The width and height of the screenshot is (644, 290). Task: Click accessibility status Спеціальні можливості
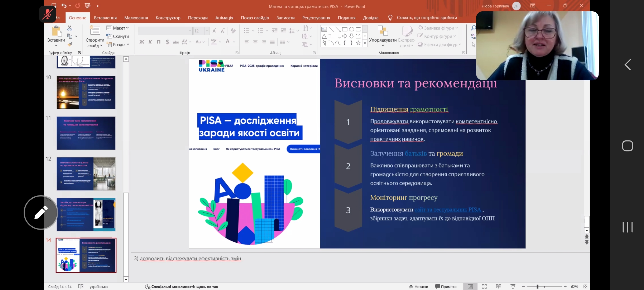(x=182, y=287)
